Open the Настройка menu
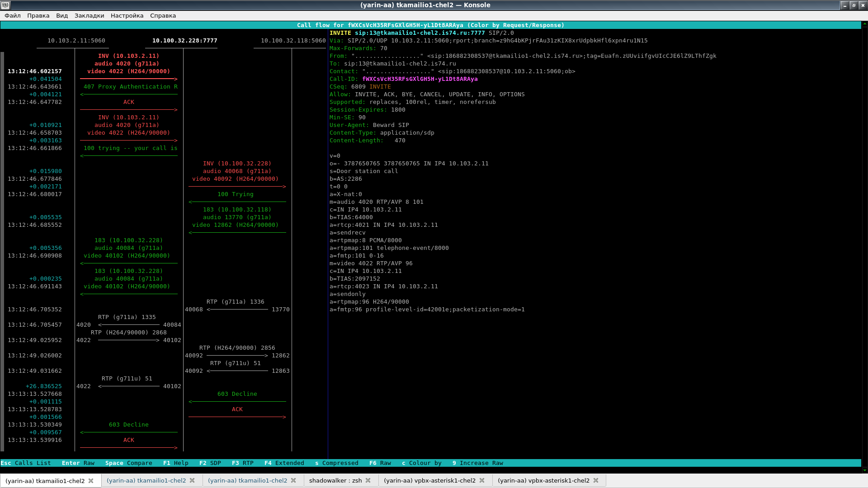This screenshot has height=488, width=868. coord(127,15)
